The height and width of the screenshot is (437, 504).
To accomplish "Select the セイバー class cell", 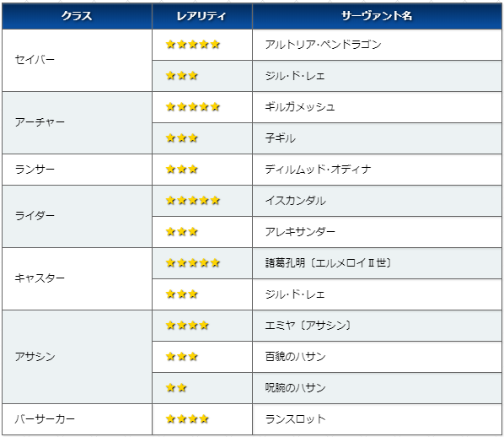I will coord(77,60).
